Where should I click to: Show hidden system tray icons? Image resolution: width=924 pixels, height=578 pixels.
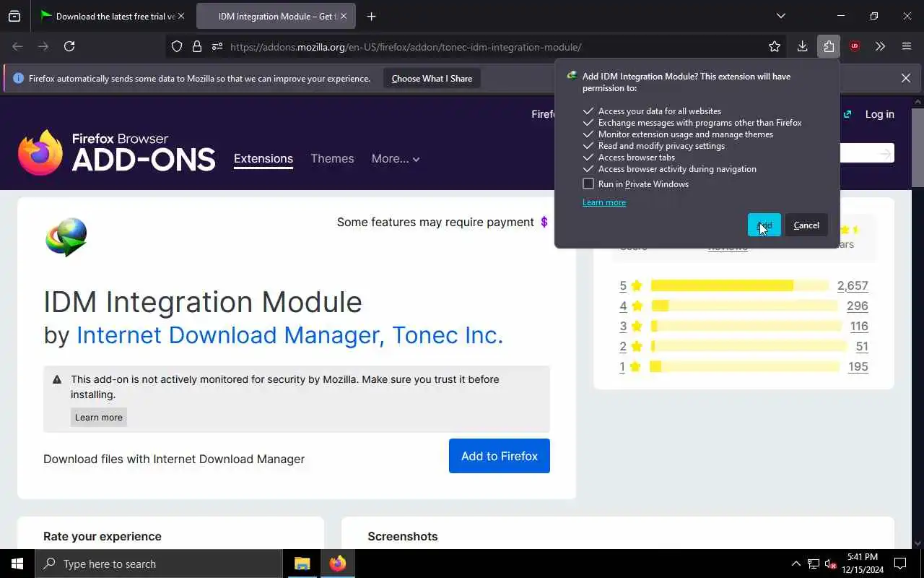796,564
